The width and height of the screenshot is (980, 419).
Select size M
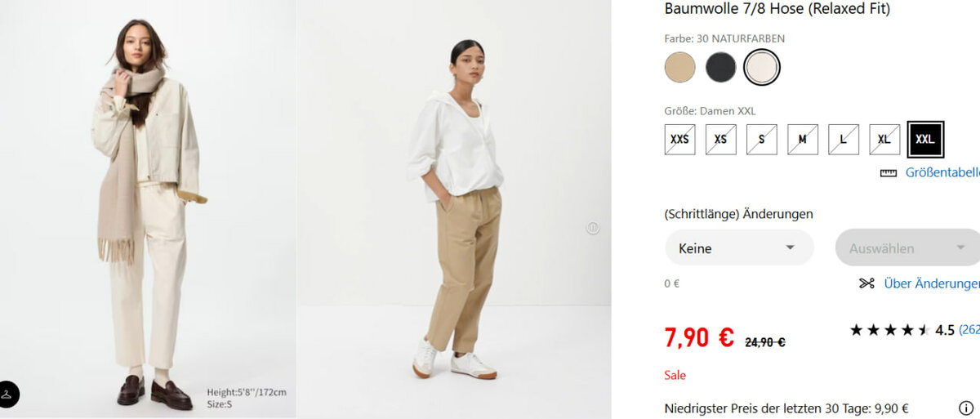click(802, 140)
